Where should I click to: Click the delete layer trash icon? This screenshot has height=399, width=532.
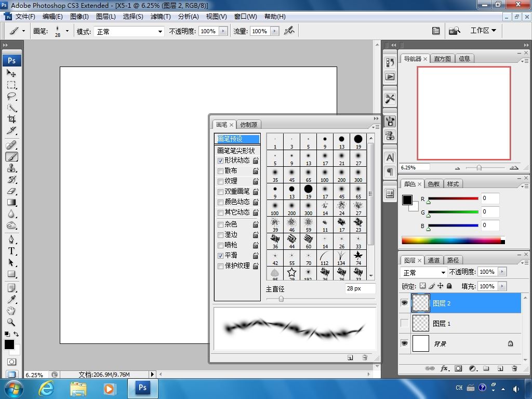tap(514, 368)
